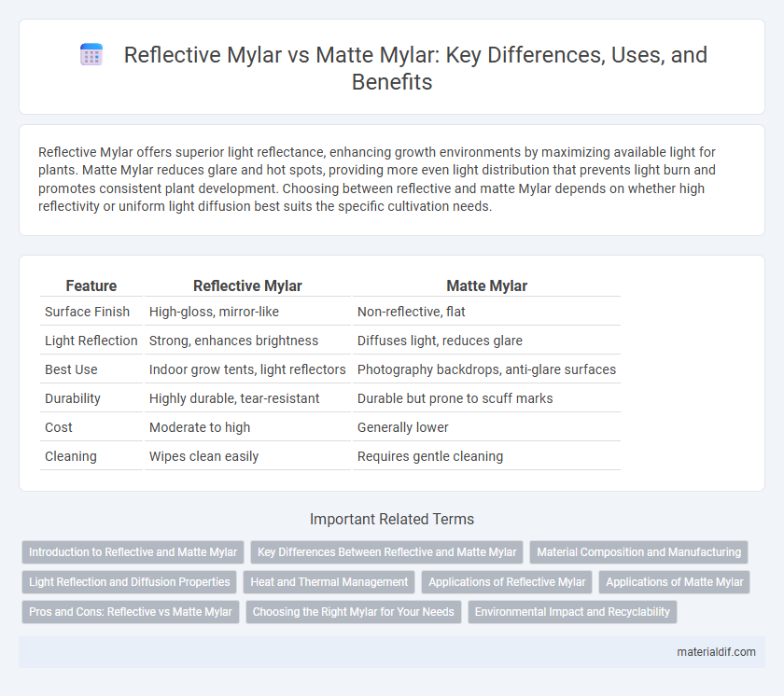Open 'Choosing the Right Mylar for Your Needs' tag
This screenshot has width=784, height=696.
point(354,612)
